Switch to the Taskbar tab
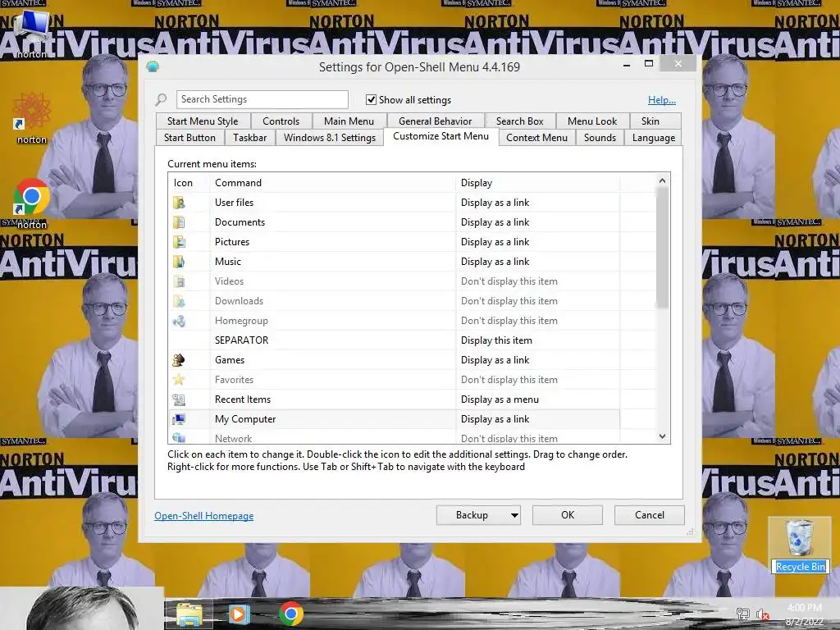Viewport: 840px width, 630px height. 249,138
